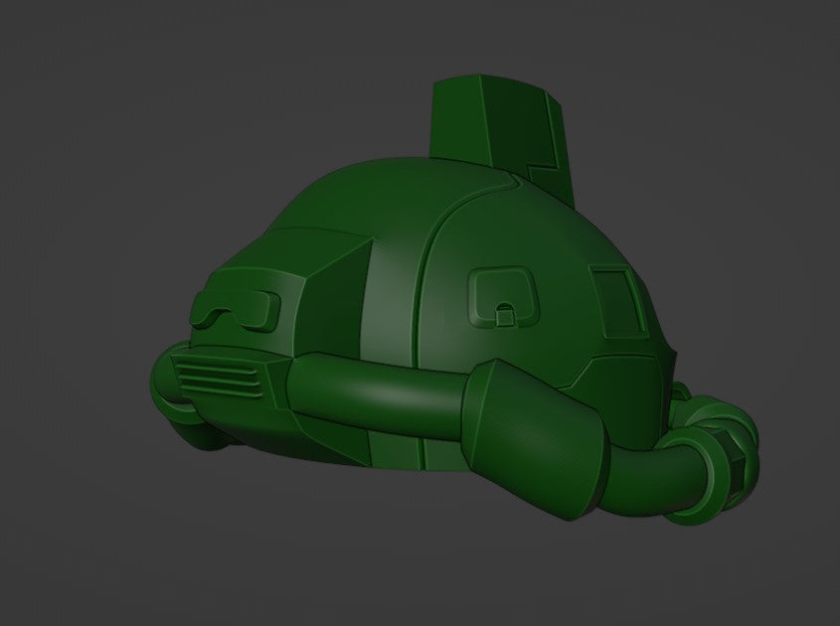Screen dimensions: 840x626
Task: Click the rounded square hatch on the dome
Action: [x=504, y=297]
